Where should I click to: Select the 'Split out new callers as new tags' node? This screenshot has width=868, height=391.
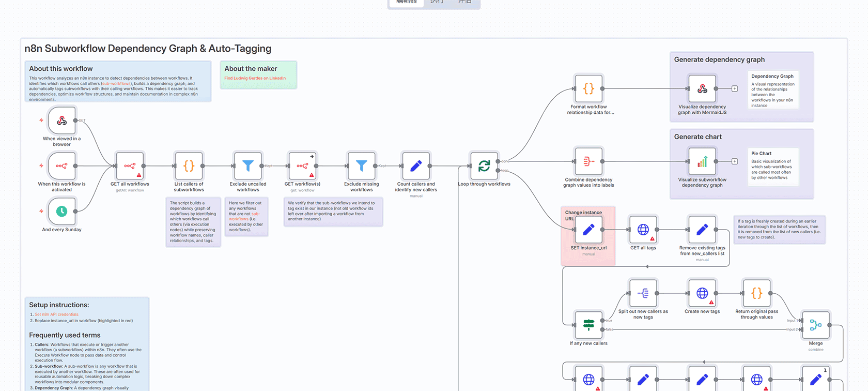coord(643,293)
